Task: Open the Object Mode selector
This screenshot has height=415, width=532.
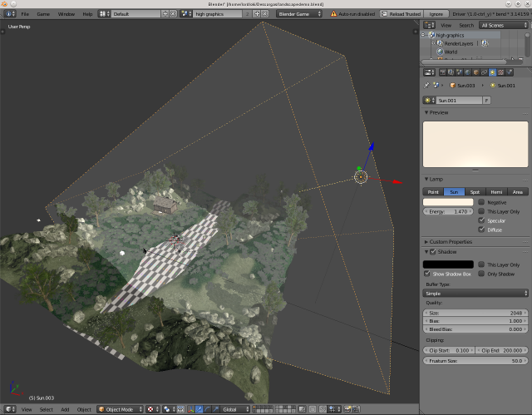Action: (119, 409)
